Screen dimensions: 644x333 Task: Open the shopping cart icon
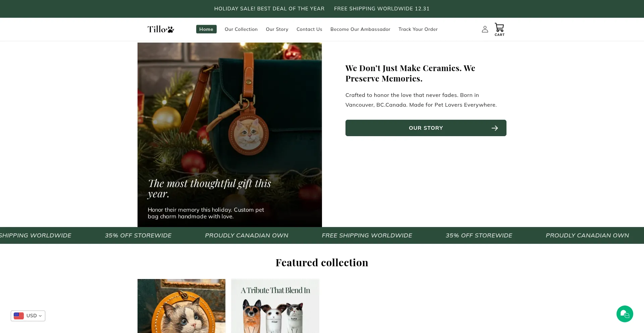tap(499, 30)
